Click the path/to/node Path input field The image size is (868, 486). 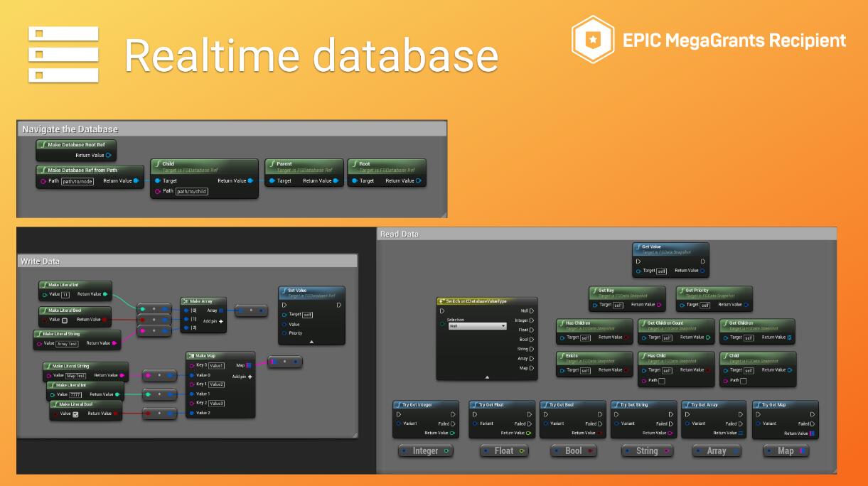point(77,181)
